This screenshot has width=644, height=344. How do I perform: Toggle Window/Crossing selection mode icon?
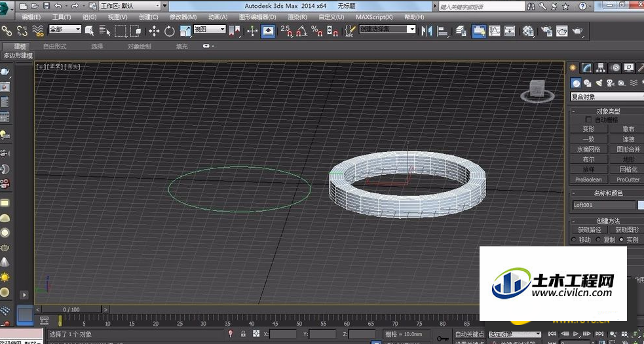coord(136,30)
